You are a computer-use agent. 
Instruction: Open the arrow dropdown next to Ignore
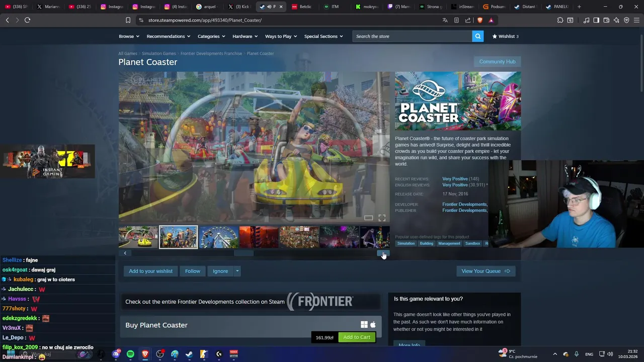point(237,271)
